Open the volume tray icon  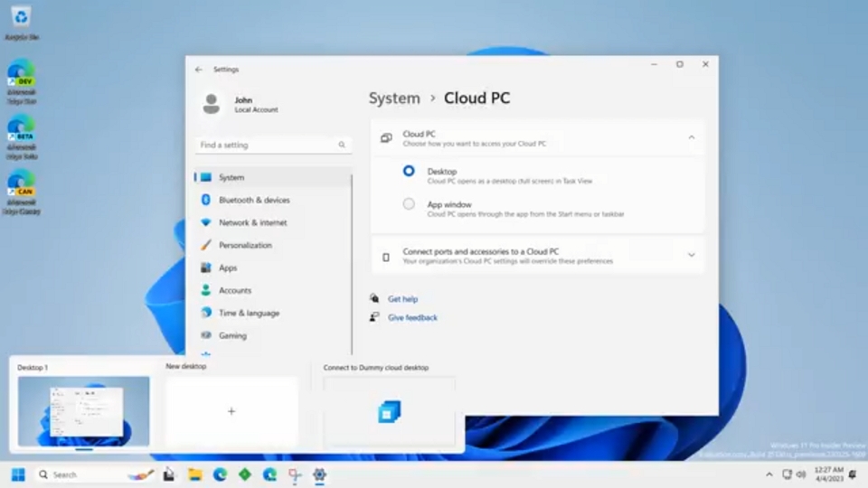[800, 474]
